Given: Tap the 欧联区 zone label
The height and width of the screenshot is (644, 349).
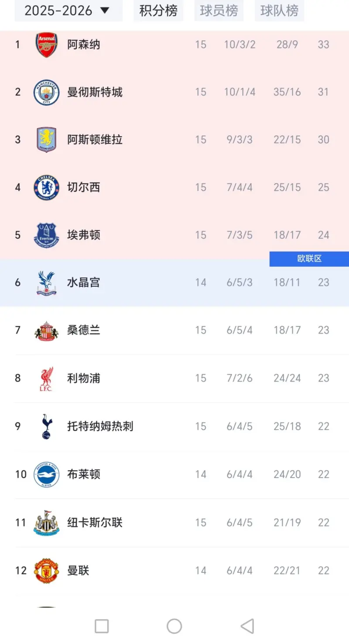Looking at the screenshot, I should pos(309,258).
